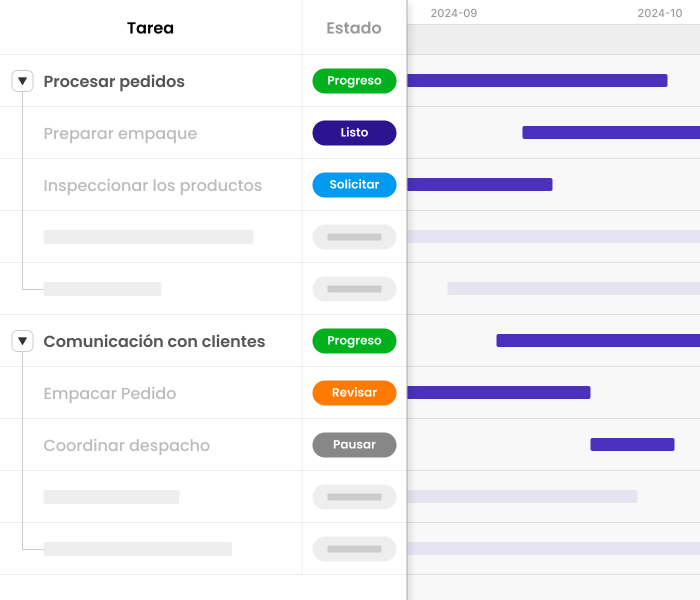This screenshot has width=700, height=600.
Task: Select the Empacar Pedido task row
Action: 110,393
